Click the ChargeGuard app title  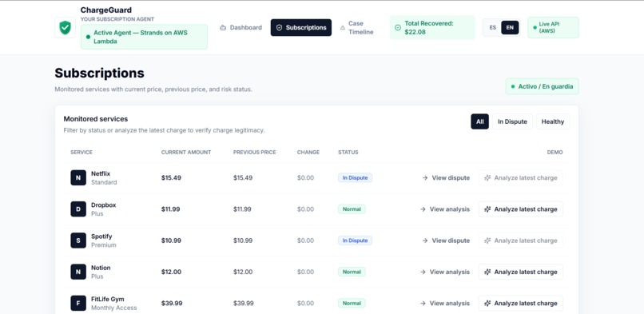(x=106, y=10)
